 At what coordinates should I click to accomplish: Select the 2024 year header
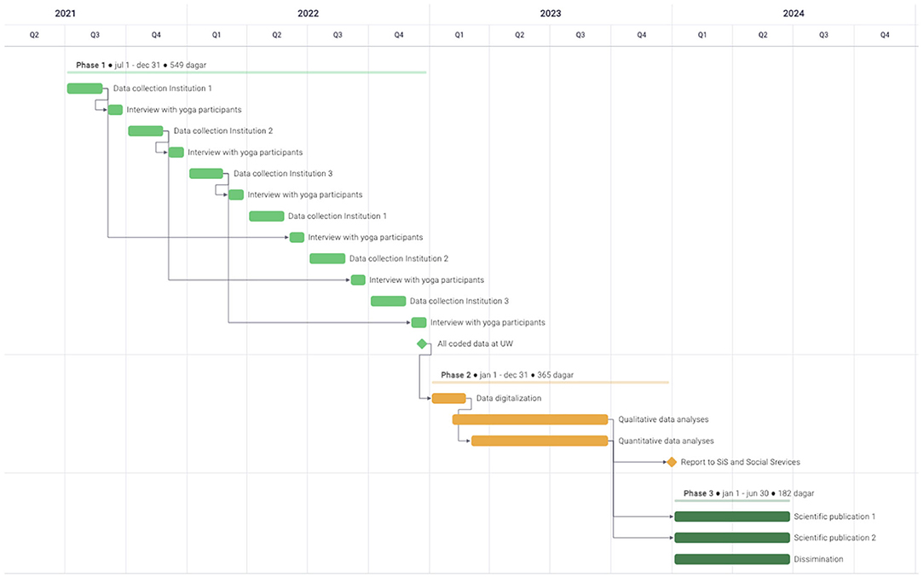[x=794, y=14]
